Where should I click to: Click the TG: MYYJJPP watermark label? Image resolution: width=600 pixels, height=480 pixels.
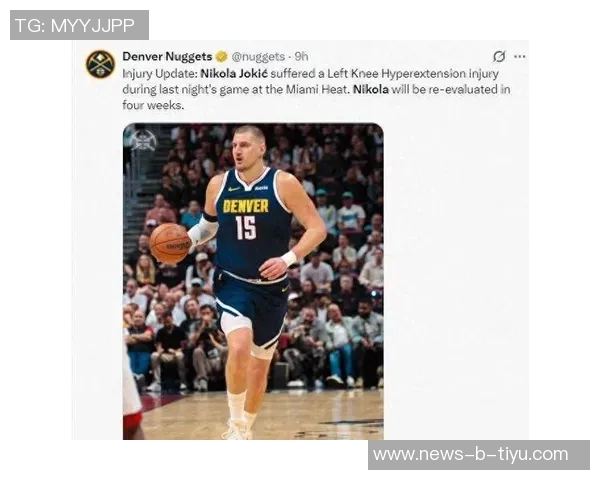(x=79, y=25)
